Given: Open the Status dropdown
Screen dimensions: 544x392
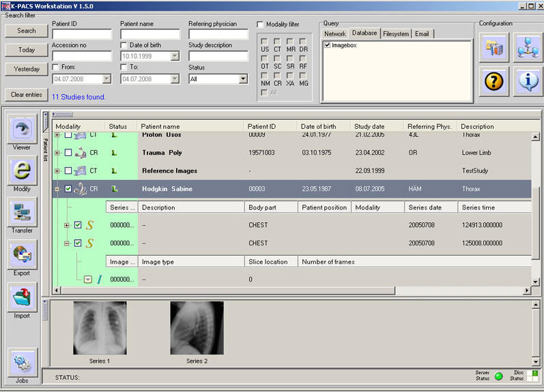Looking at the screenshot, I should point(243,79).
